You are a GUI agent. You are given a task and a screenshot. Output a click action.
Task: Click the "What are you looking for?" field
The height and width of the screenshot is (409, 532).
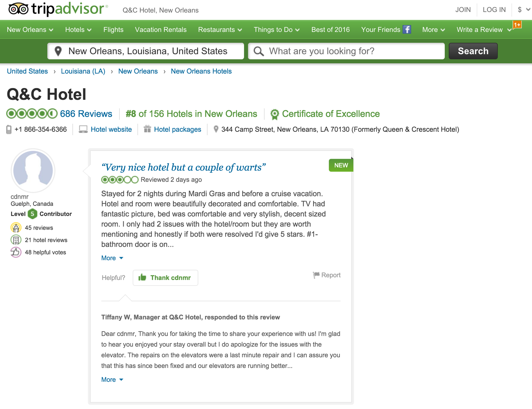point(346,51)
